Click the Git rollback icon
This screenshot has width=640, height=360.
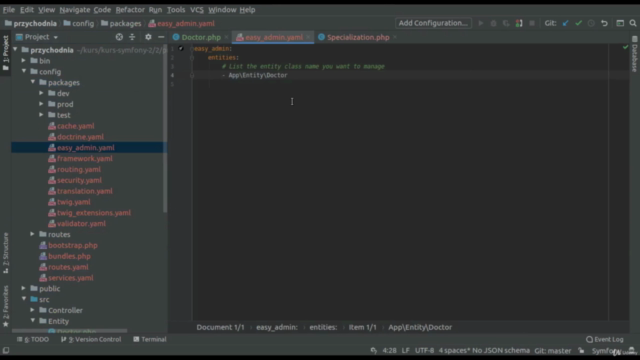click(x=604, y=23)
